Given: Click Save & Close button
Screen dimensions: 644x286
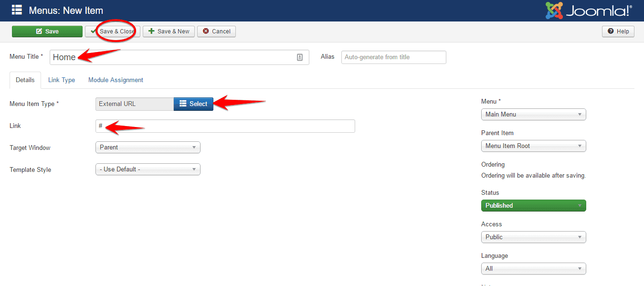Looking at the screenshot, I should pos(113,32).
